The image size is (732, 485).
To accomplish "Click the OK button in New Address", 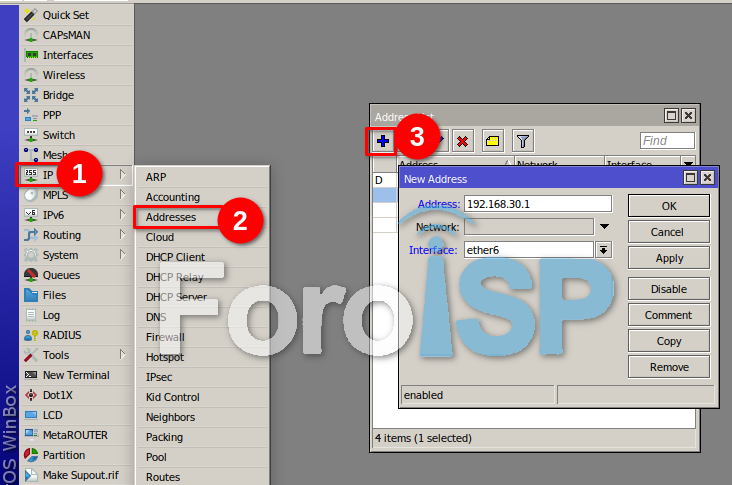I will (668, 206).
